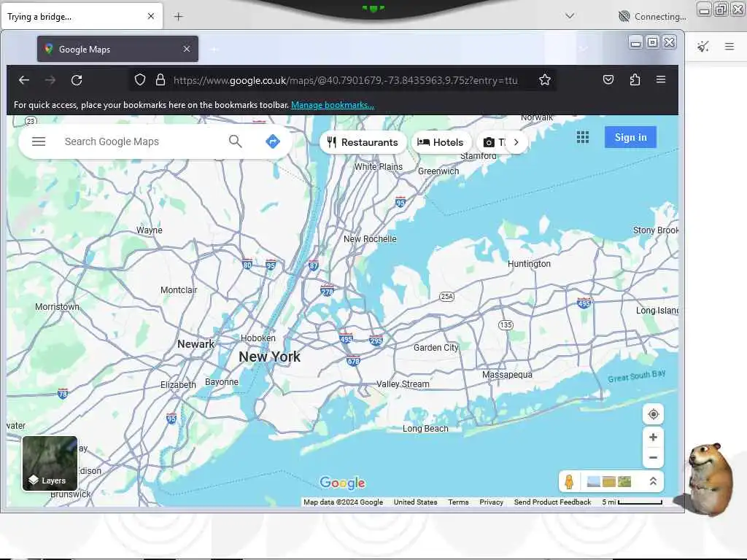Open the list all tabs dropdown in outer window
Screen dimensions: 747x560
tap(569, 16)
